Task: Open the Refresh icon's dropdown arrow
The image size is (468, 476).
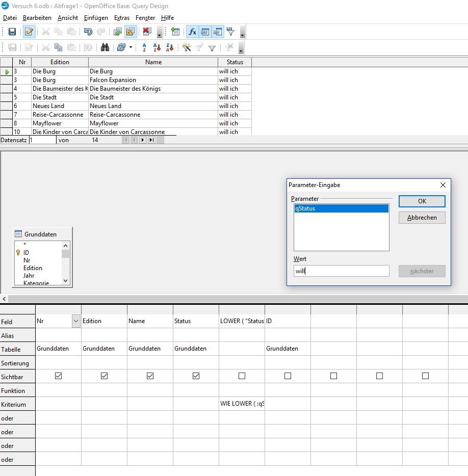Action: click(x=131, y=47)
